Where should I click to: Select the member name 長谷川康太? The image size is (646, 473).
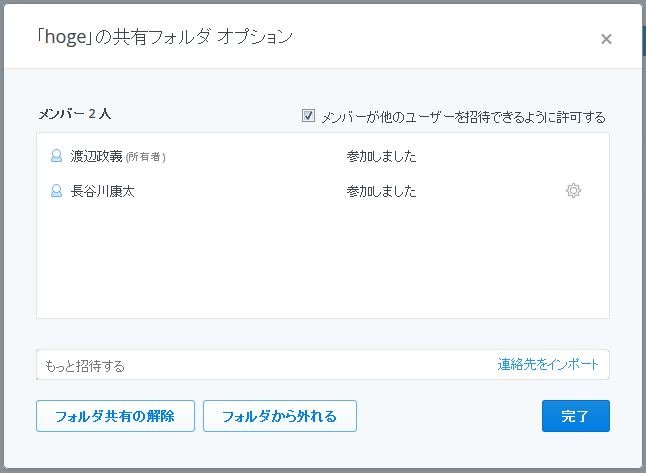(x=103, y=191)
